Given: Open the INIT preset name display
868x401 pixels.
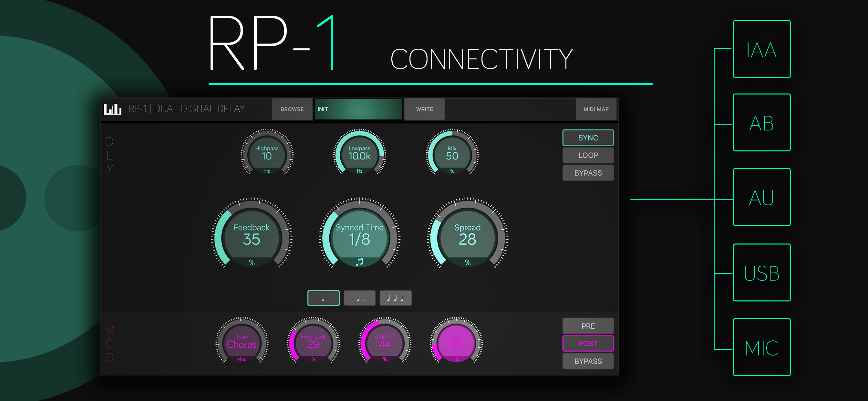Looking at the screenshot, I should click(x=358, y=109).
